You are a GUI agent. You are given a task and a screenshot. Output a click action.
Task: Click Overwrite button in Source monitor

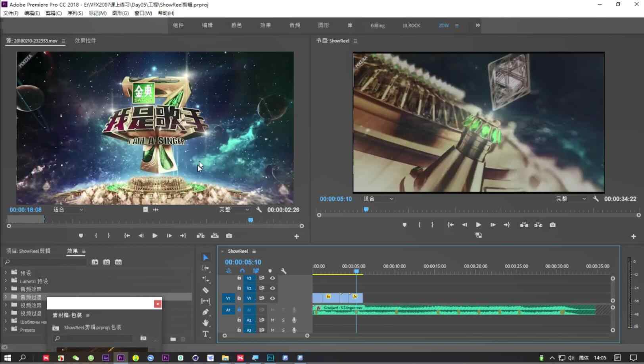point(215,236)
